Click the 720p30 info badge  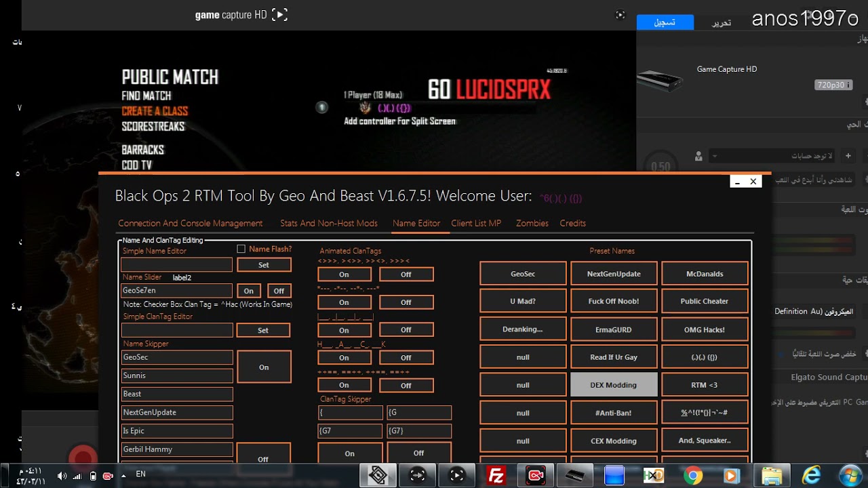click(x=833, y=85)
